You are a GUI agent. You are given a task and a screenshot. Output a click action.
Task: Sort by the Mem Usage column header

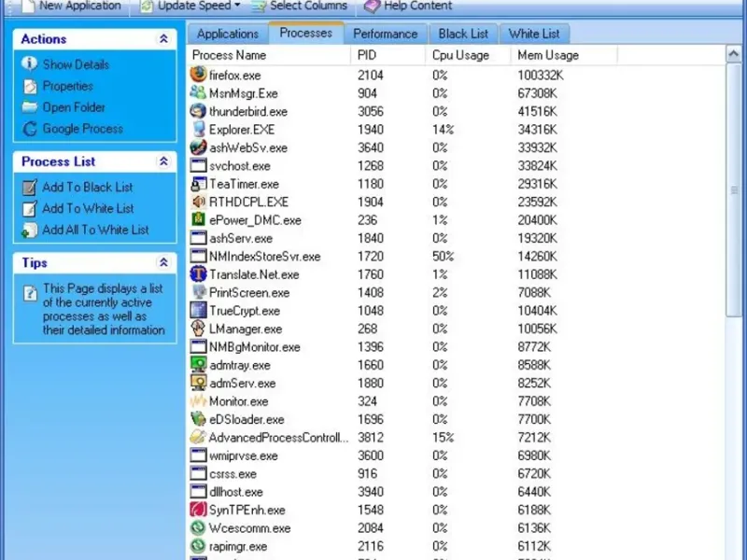point(564,55)
